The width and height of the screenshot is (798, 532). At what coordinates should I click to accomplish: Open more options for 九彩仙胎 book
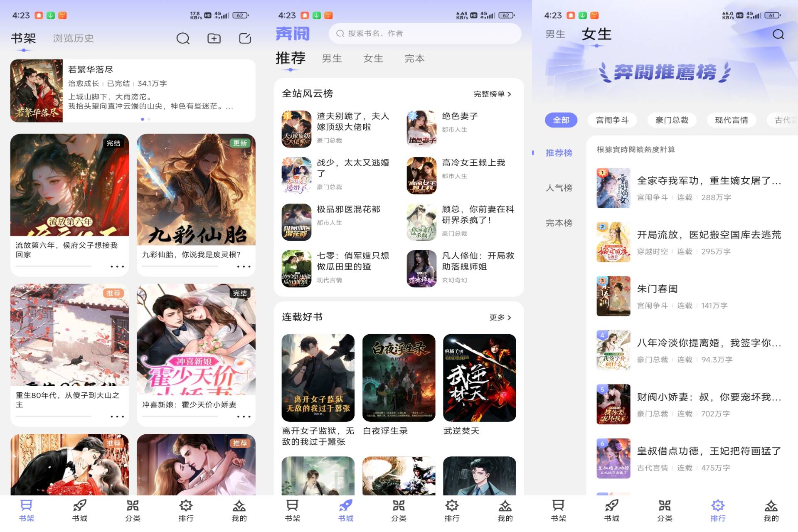click(244, 266)
